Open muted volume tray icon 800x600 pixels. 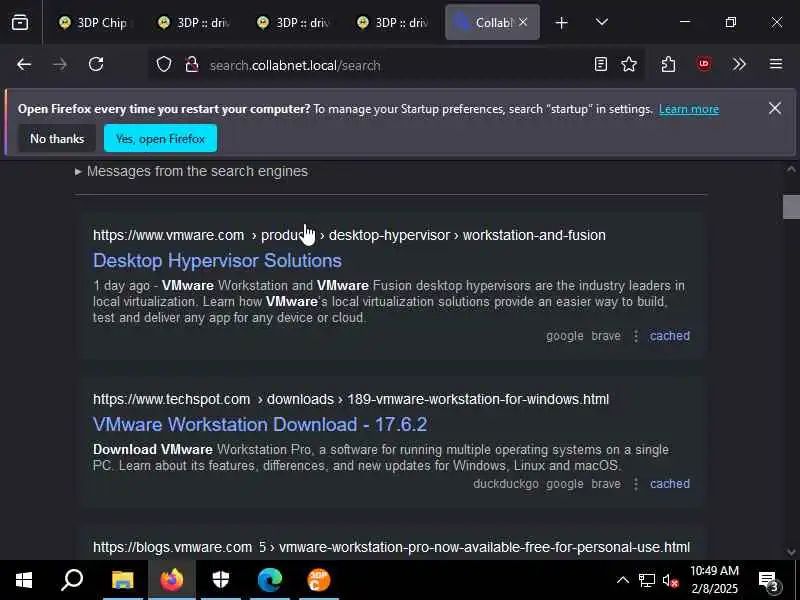670,581
